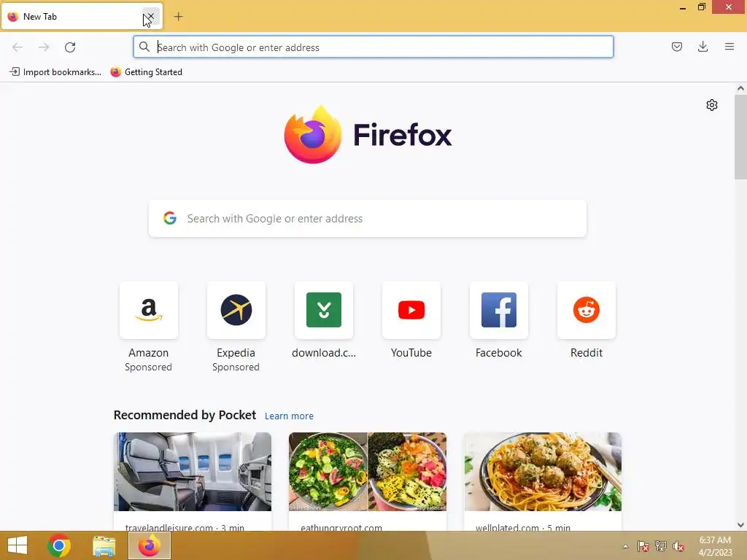Open the Expedia shortcut tile
747x560 pixels.
pos(236,311)
